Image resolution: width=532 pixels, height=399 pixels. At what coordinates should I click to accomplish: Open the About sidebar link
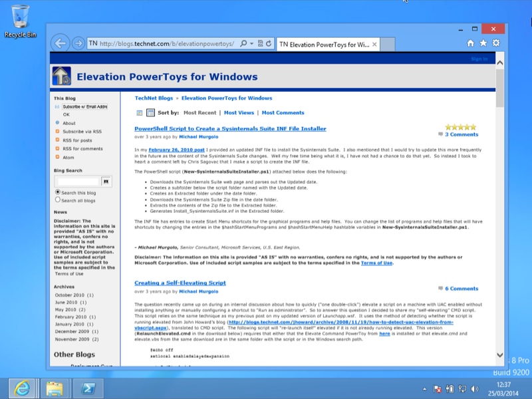click(x=69, y=123)
